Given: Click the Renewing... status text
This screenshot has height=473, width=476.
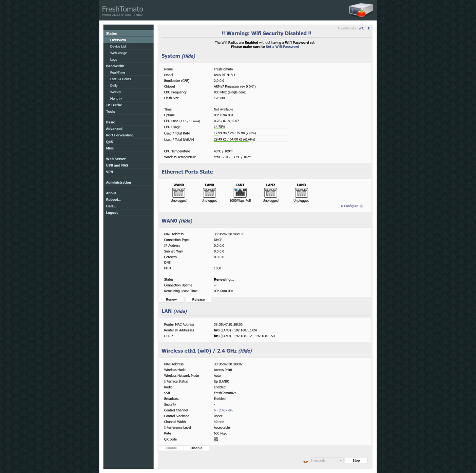Looking at the screenshot, I should [x=224, y=280].
